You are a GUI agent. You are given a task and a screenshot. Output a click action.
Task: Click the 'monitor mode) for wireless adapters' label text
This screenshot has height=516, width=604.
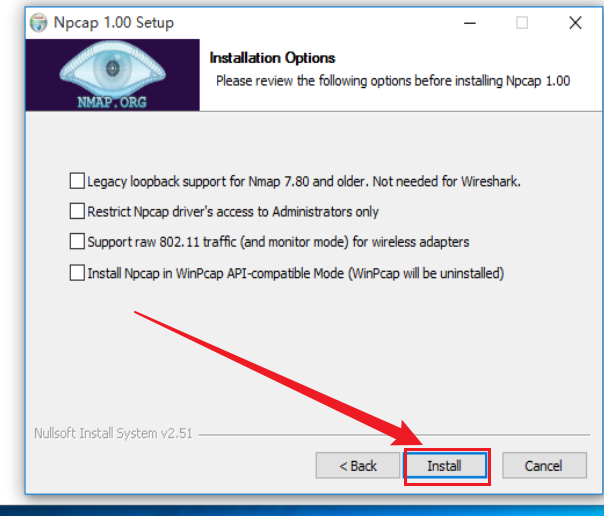(369, 242)
